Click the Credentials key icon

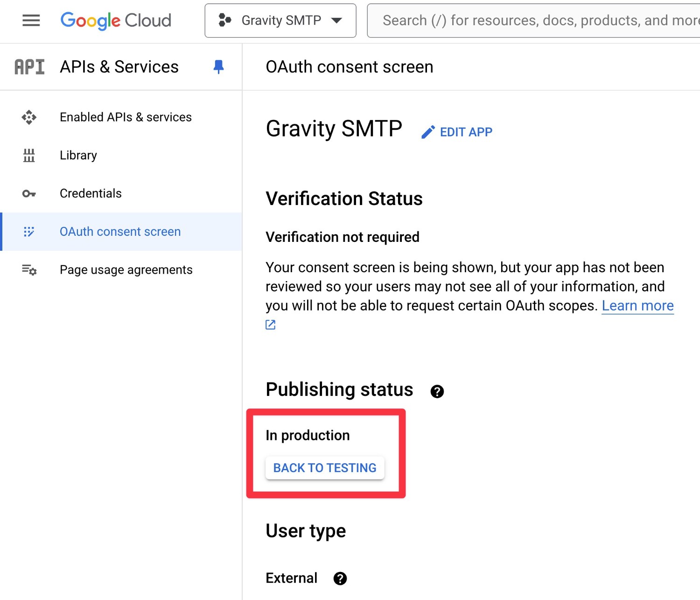coord(29,193)
